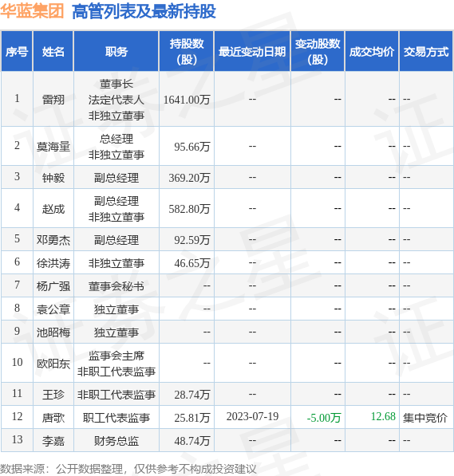Select the name 莫海量
The image size is (454, 476).
point(53,147)
